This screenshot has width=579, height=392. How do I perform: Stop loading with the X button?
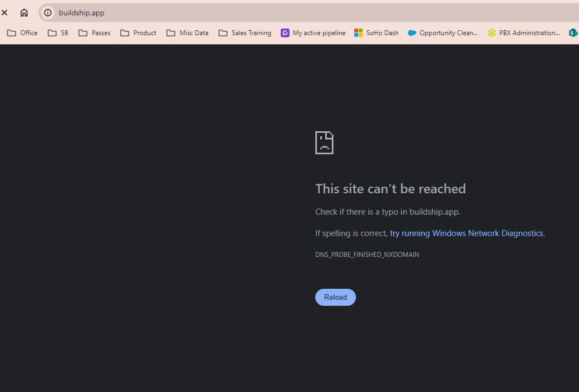(4, 13)
